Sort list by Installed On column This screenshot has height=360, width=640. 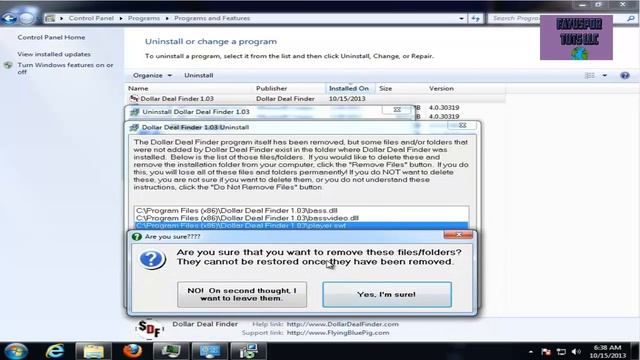pyautogui.click(x=350, y=89)
